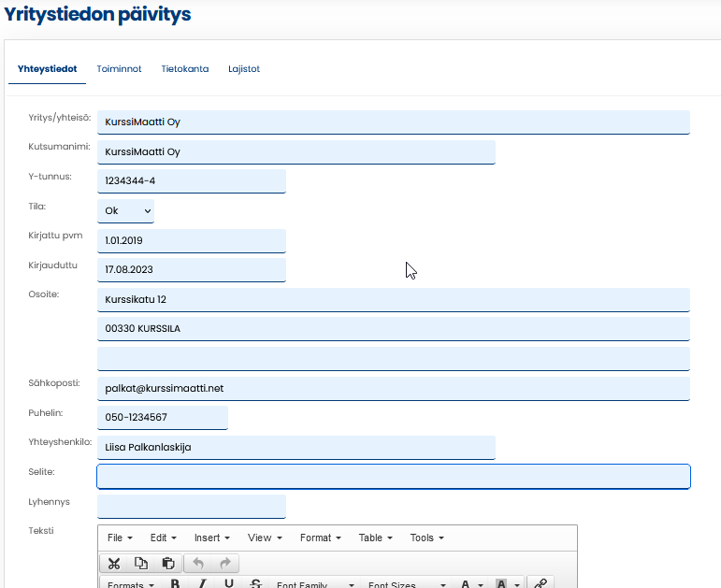Insert a link with the chain icon
The height and width of the screenshot is (588, 721).
coord(541,584)
